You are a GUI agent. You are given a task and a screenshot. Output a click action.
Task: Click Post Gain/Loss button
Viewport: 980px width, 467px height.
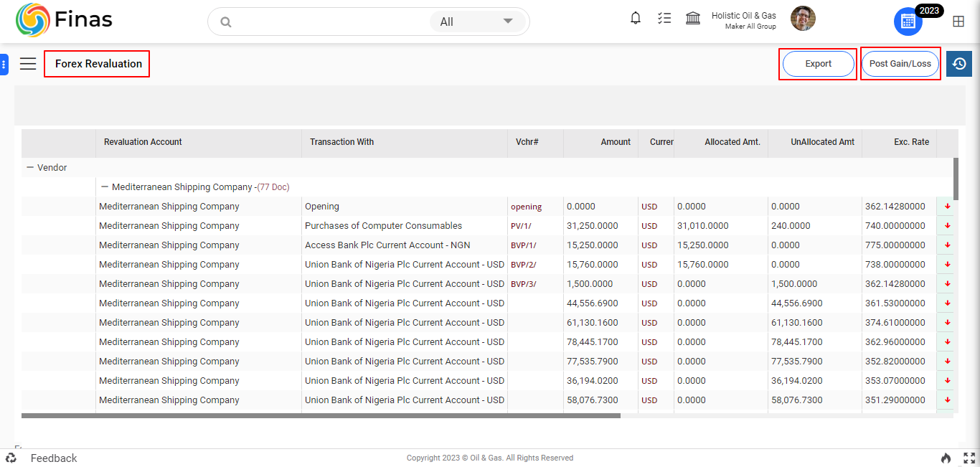tap(900, 64)
